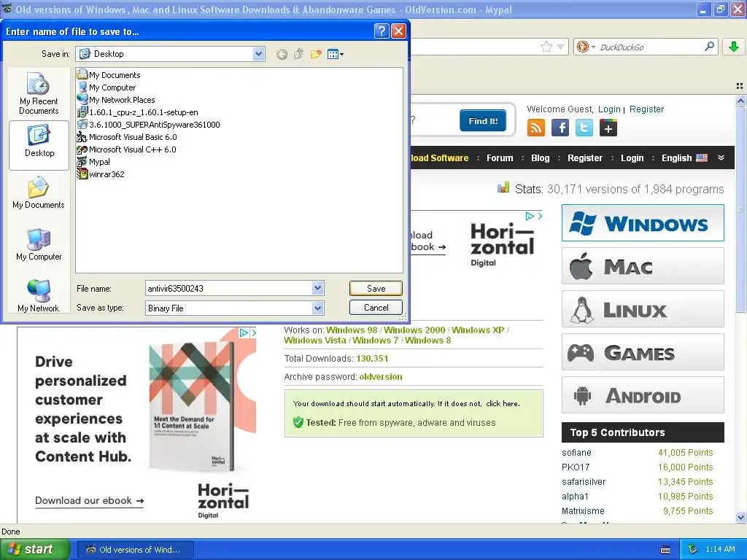The image size is (747, 560).
Task: Open My Network in the places bar
Action: pos(39,296)
